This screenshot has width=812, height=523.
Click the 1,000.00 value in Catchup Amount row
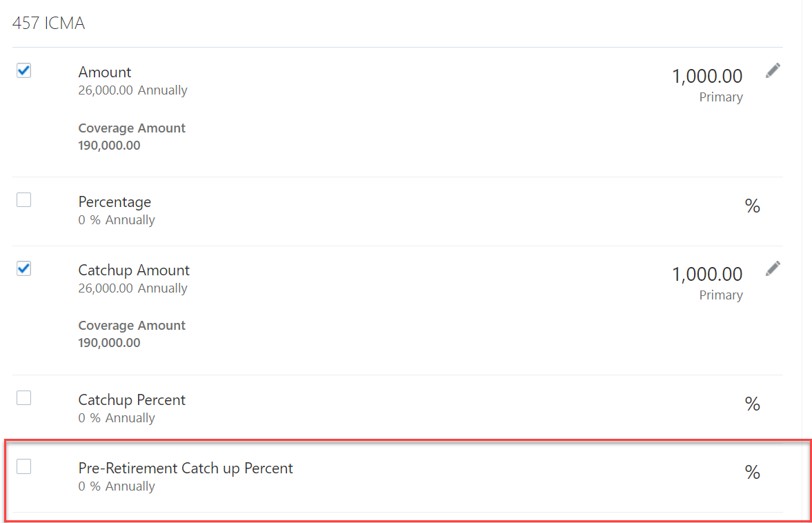(x=707, y=274)
